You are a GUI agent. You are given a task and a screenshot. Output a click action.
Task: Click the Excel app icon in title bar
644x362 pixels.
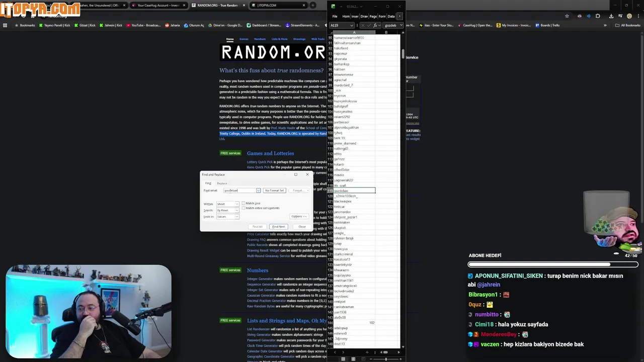(x=333, y=7)
